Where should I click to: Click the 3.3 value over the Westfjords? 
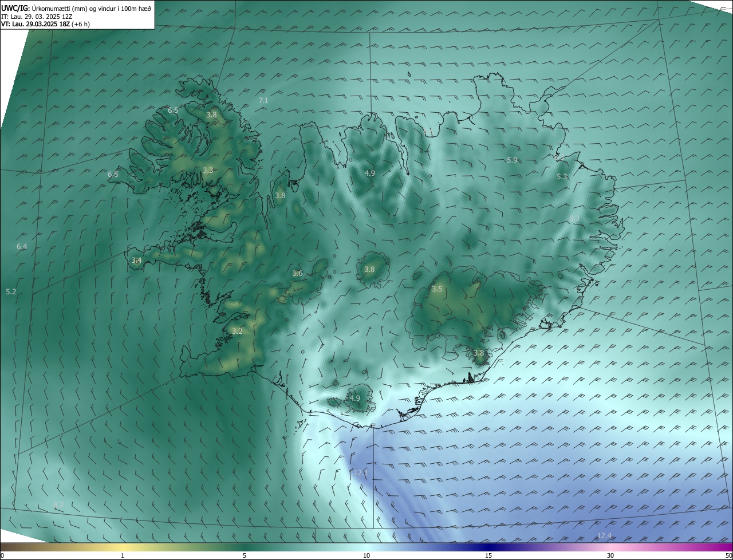[208, 170]
